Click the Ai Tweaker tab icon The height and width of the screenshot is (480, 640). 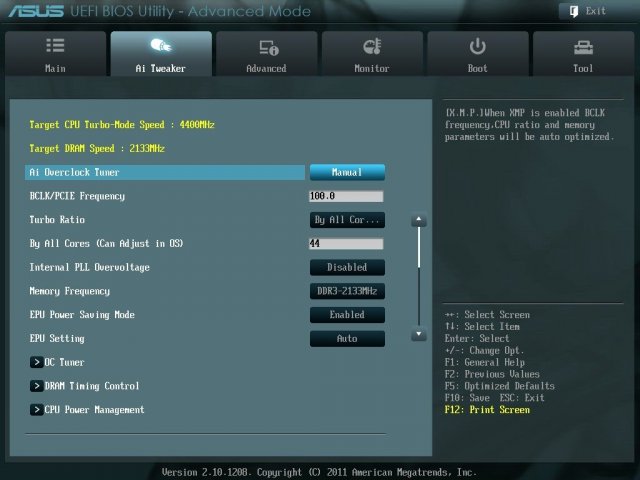pos(160,47)
